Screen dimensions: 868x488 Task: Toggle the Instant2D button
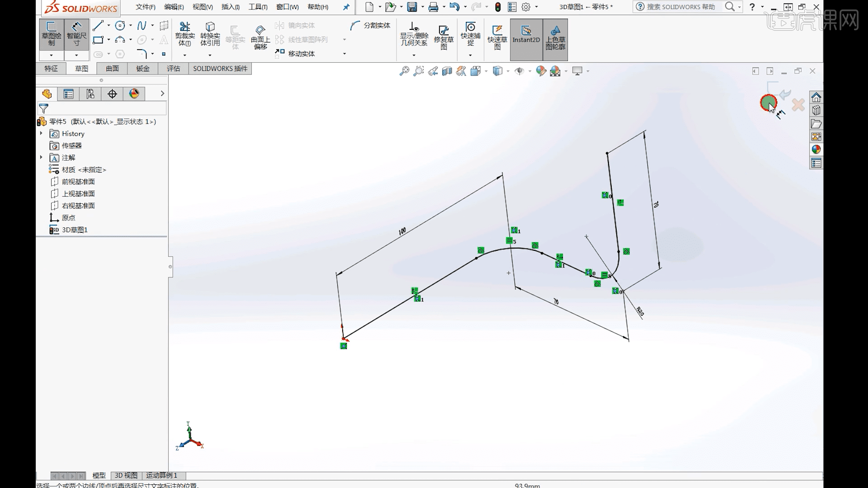pos(526,35)
